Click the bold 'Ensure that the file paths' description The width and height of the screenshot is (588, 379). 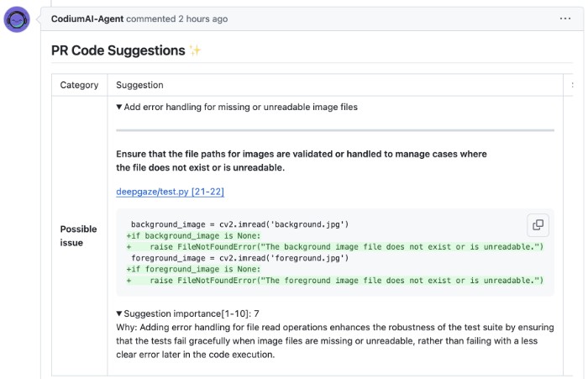tap(301, 161)
